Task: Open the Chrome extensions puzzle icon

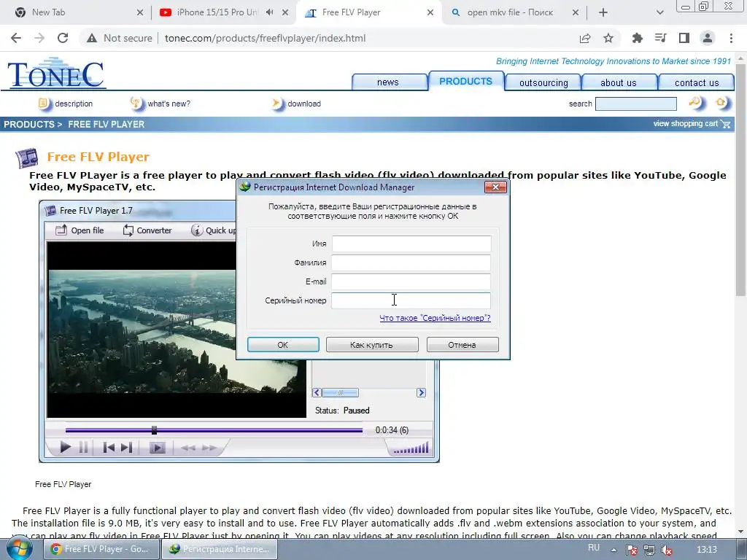Action: (x=637, y=38)
